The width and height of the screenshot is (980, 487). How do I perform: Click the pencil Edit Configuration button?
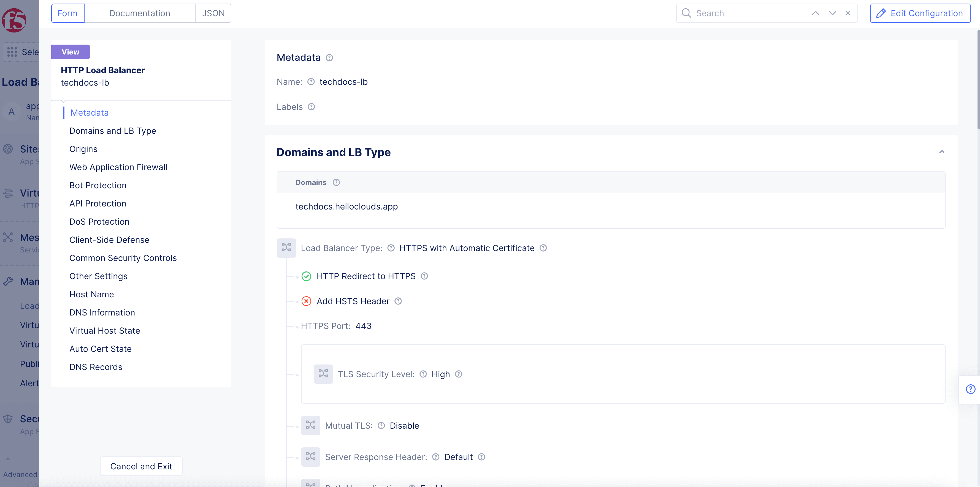[920, 13]
